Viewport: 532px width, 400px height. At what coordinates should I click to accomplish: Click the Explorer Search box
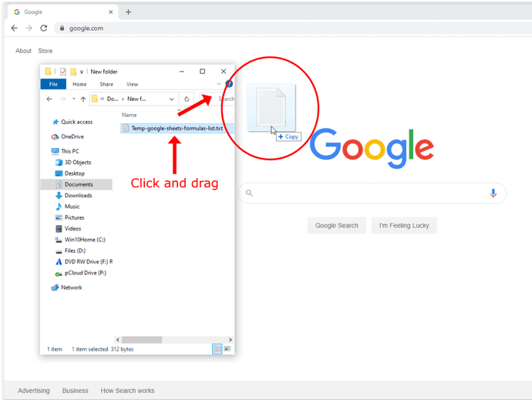(217, 99)
